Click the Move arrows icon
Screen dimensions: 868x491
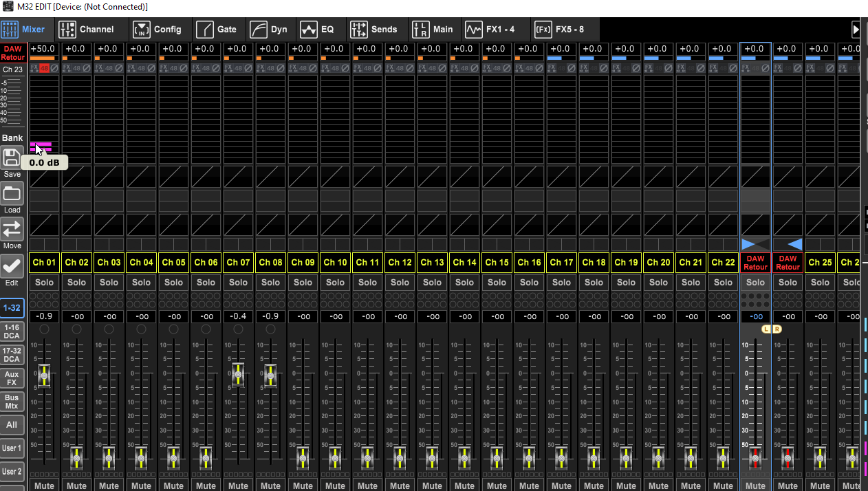tap(12, 229)
